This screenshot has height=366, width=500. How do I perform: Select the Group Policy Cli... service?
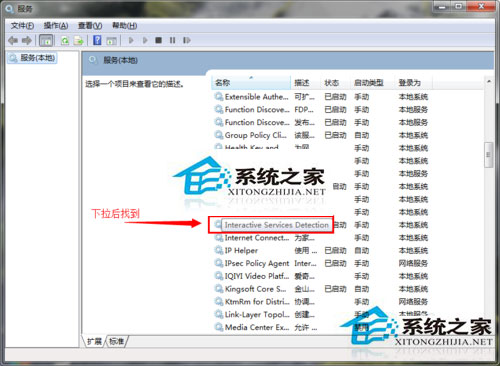pyautogui.click(x=256, y=135)
